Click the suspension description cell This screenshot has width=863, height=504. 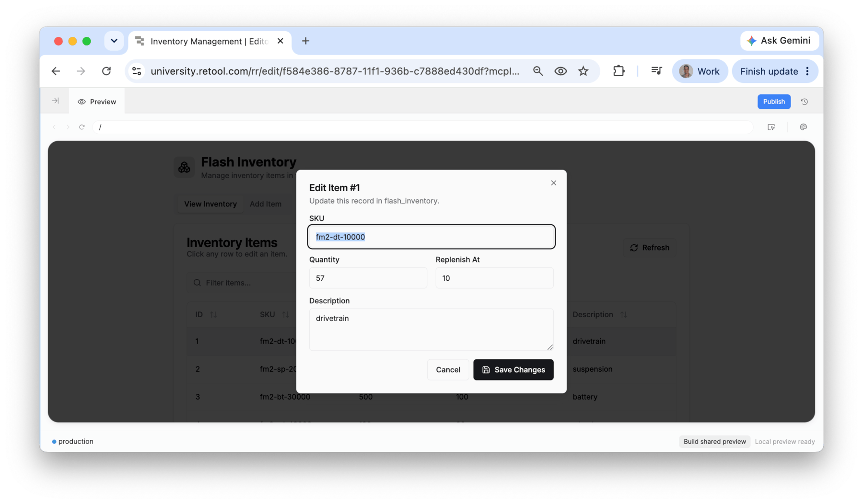(x=592, y=369)
